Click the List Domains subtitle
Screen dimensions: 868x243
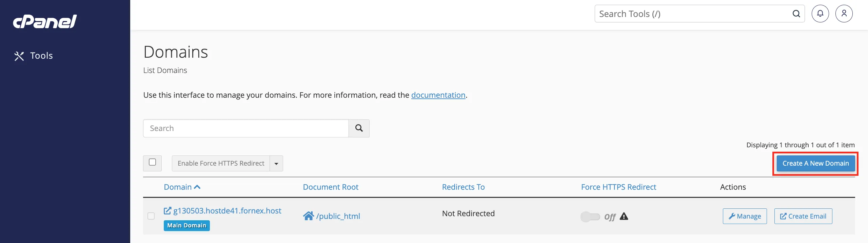point(165,70)
